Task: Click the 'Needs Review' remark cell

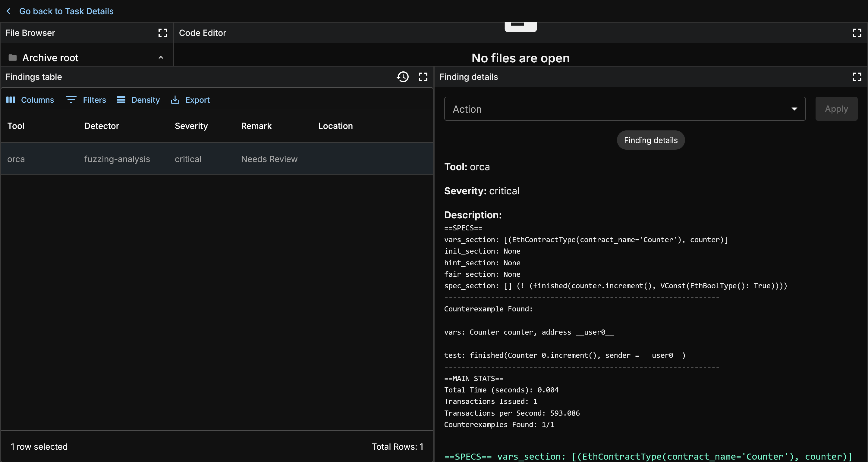Action: 269,159
